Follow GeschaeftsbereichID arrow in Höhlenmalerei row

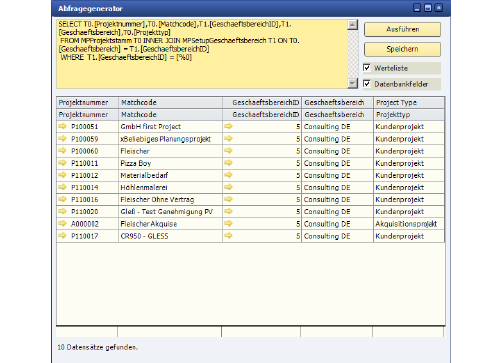tap(228, 187)
